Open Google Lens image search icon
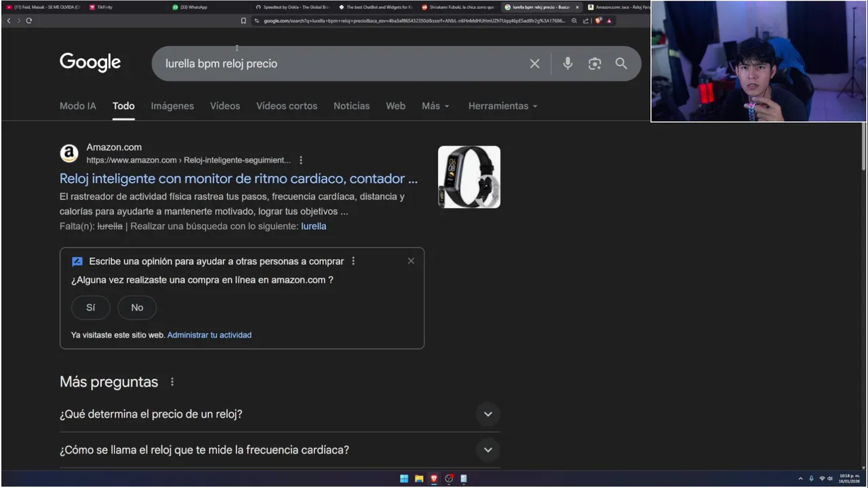 pos(595,64)
